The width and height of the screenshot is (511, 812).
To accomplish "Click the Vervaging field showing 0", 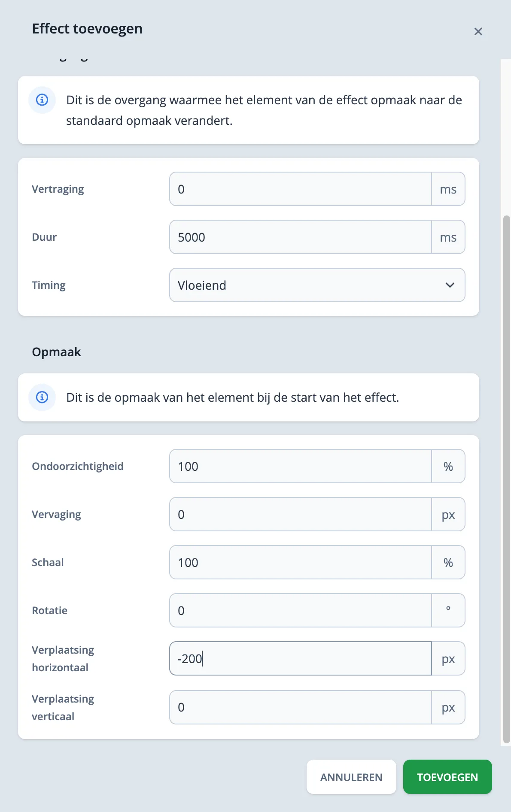I will point(301,514).
